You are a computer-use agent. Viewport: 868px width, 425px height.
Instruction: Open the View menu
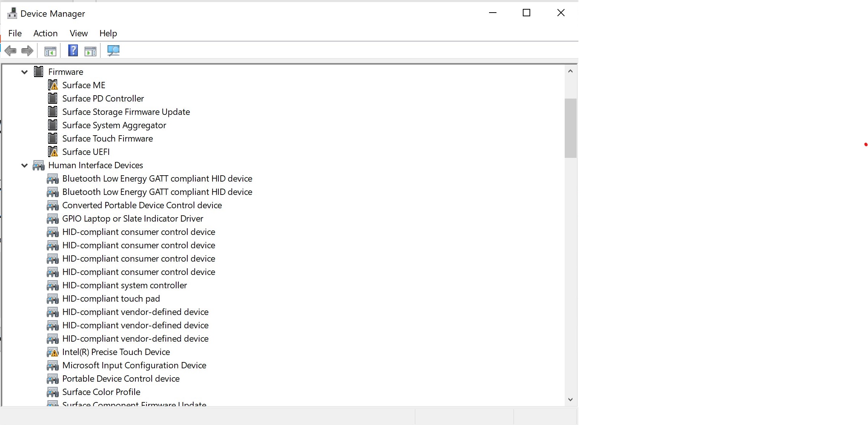click(79, 33)
